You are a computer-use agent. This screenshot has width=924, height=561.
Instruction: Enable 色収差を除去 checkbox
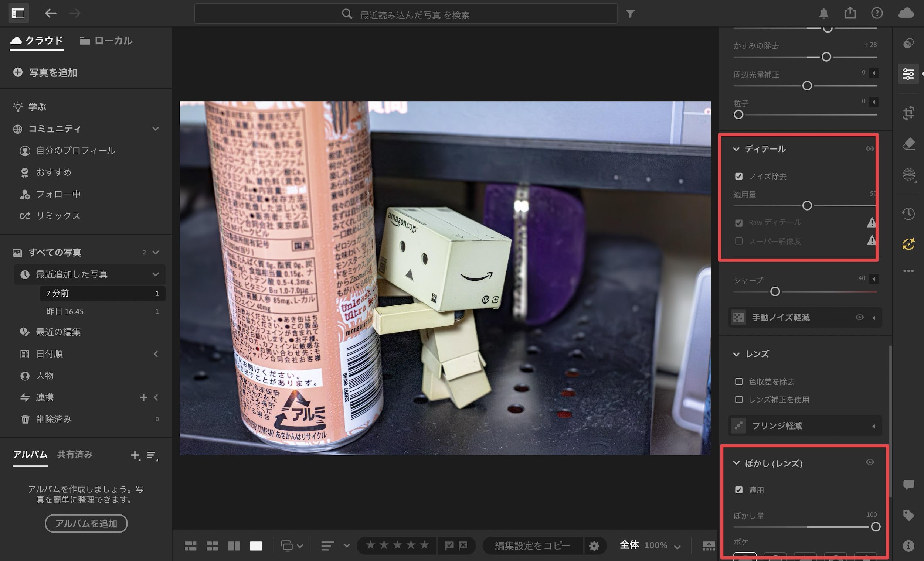point(738,382)
